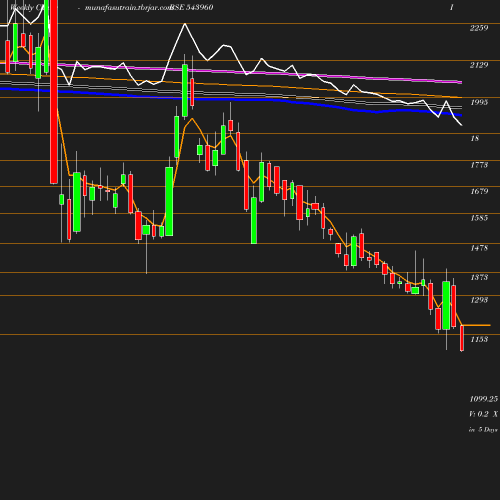Pick the 1585 price axis label
The image size is (500, 500).
(479, 218)
